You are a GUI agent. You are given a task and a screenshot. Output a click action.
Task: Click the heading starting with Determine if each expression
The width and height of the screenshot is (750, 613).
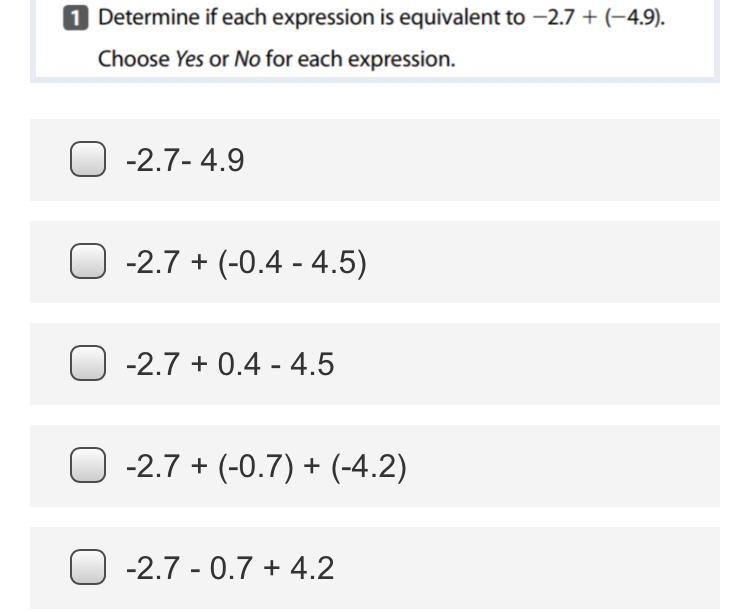tap(381, 18)
